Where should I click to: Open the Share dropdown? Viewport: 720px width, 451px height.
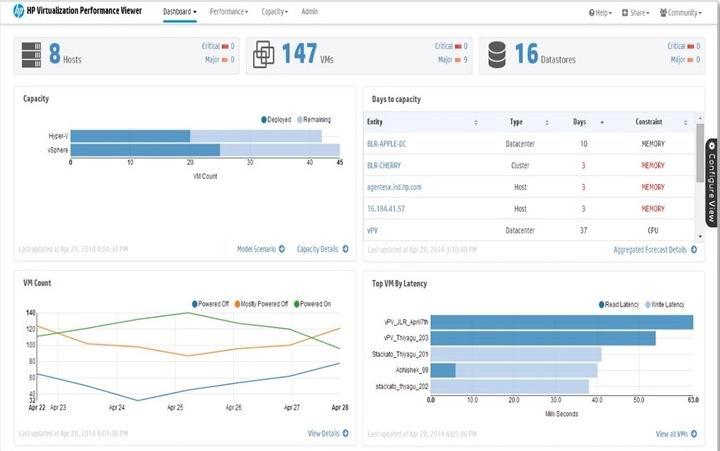coord(636,13)
